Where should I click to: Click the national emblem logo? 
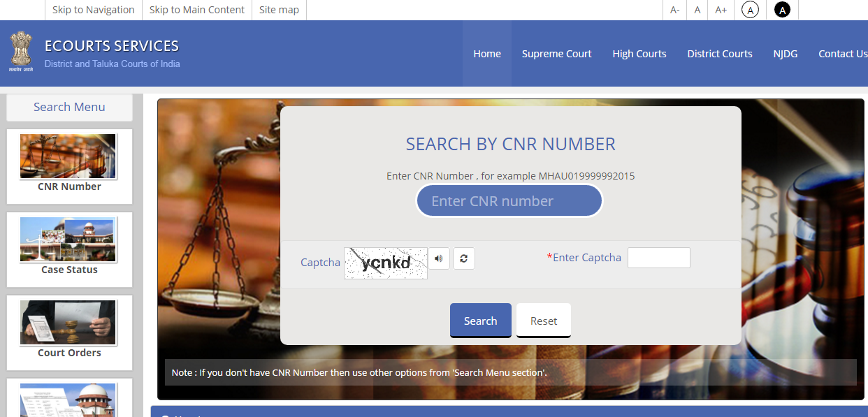point(21,52)
